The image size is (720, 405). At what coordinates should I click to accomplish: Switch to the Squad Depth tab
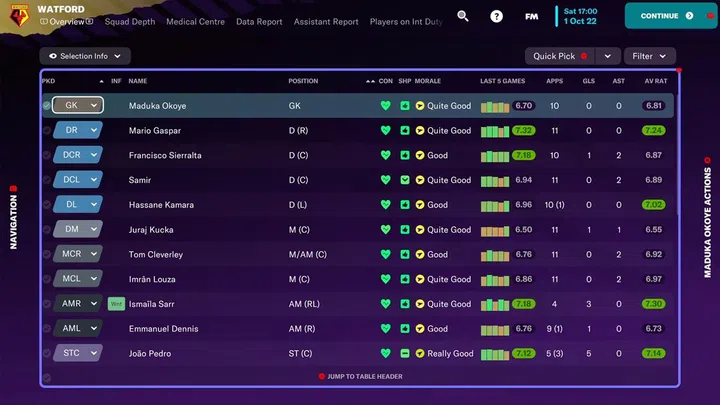pyautogui.click(x=130, y=21)
